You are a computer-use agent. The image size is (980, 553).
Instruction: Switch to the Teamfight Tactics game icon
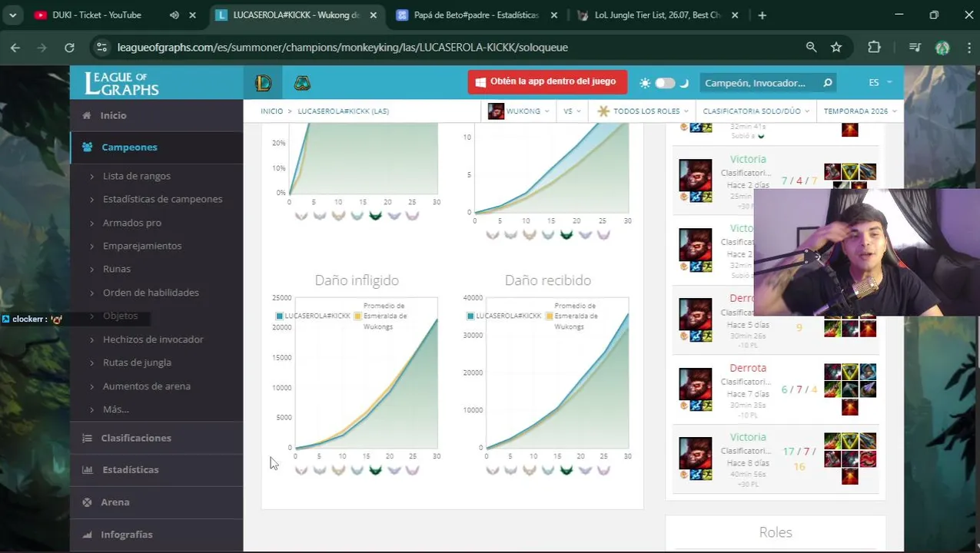click(x=302, y=82)
